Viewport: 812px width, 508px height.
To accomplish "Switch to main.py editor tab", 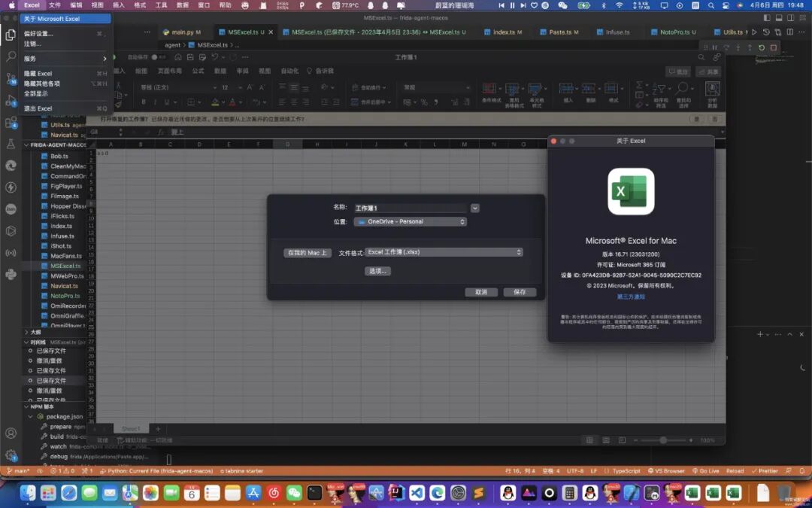I will pos(182,32).
